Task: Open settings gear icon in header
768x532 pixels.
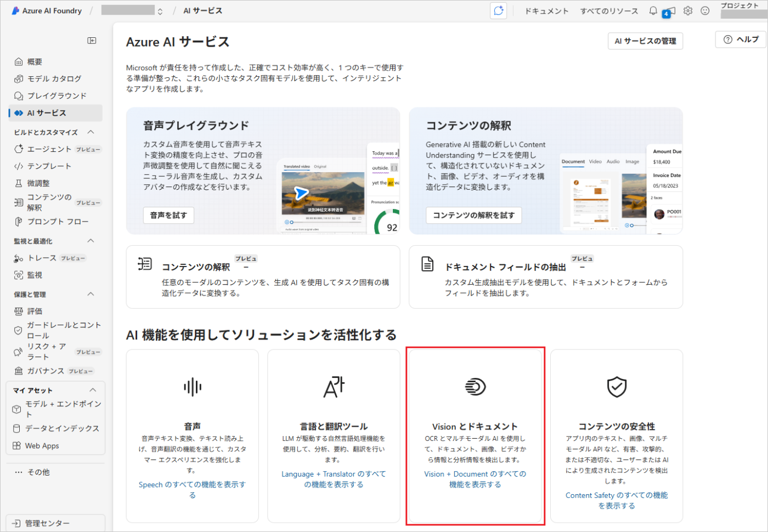Action: pyautogui.click(x=688, y=11)
